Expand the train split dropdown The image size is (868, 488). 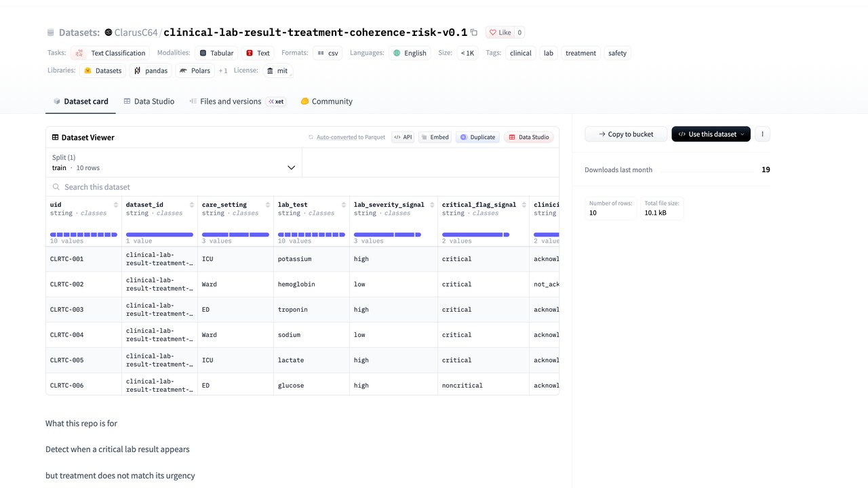pyautogui.click(x=174, y=163)
